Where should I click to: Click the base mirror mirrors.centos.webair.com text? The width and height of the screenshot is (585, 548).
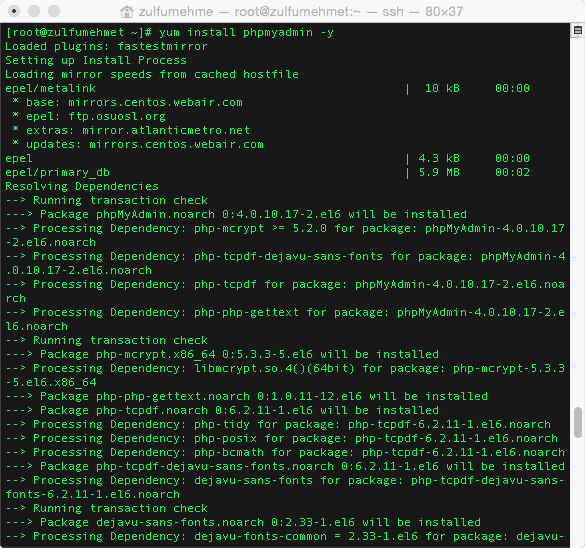[155, 102]
